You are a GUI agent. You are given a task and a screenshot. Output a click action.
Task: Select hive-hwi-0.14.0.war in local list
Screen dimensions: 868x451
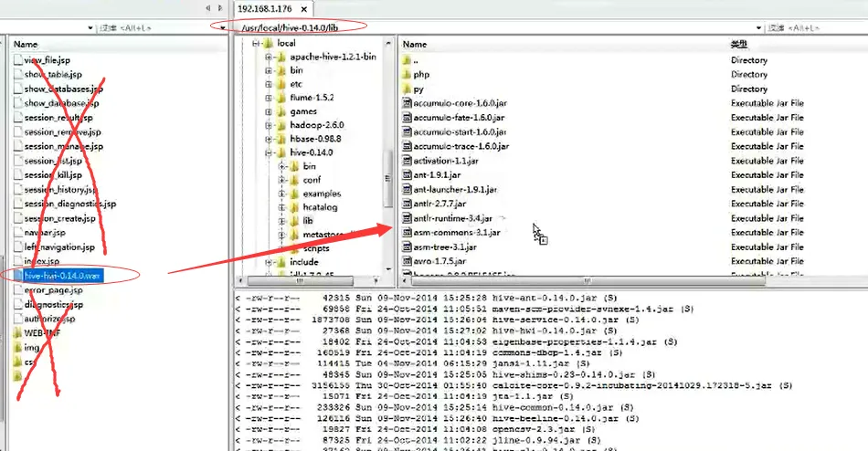point(62,276)
